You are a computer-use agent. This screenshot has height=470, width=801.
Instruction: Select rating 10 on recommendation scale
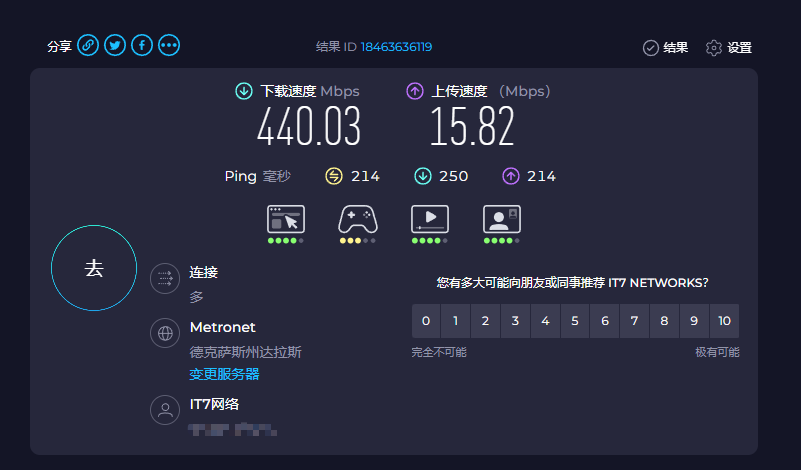tap(724, 321)
